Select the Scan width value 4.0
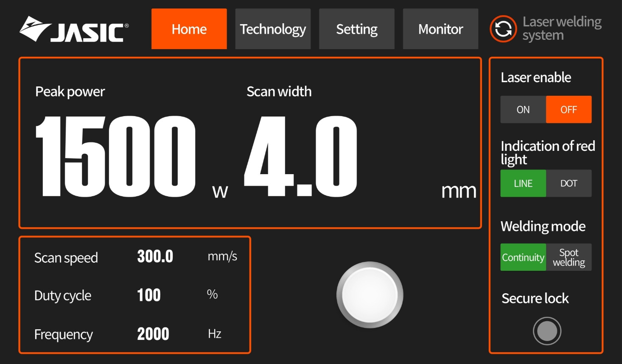The height and width of the screenshot is (364, 622). (301, 156)
